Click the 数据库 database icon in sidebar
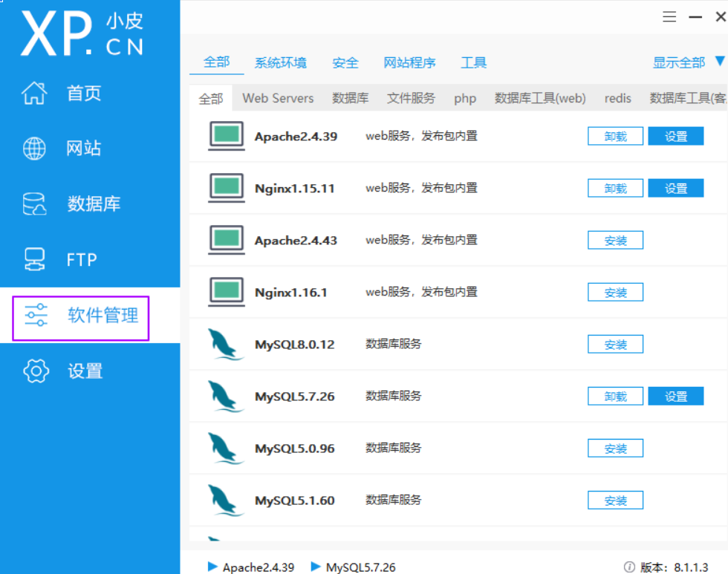This screenshot has width=728, height=574. coord(34,204)
